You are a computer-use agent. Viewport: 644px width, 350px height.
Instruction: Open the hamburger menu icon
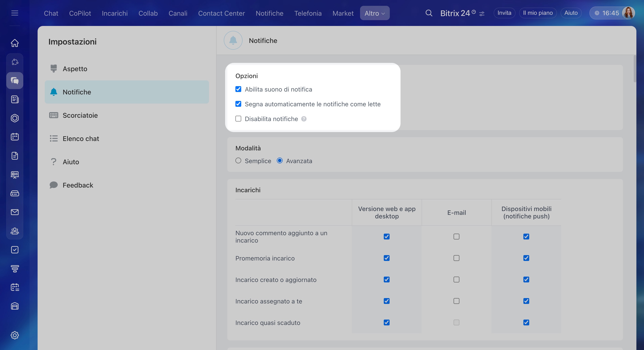tap(15, 13)
